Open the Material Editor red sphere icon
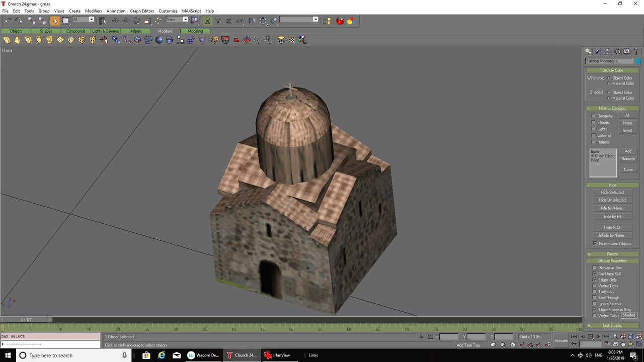The width and height of the screenshot is (644, 362). coord(340,21)
